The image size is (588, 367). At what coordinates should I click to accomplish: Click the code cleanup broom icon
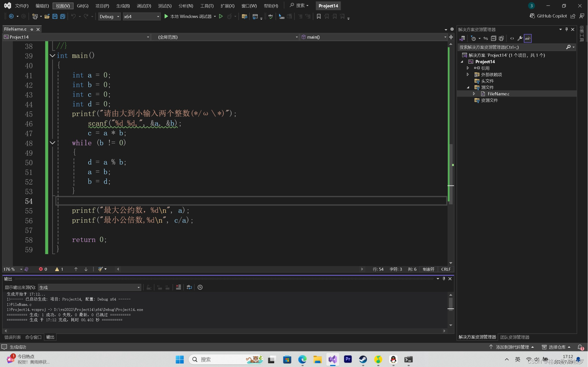[100, 269]
